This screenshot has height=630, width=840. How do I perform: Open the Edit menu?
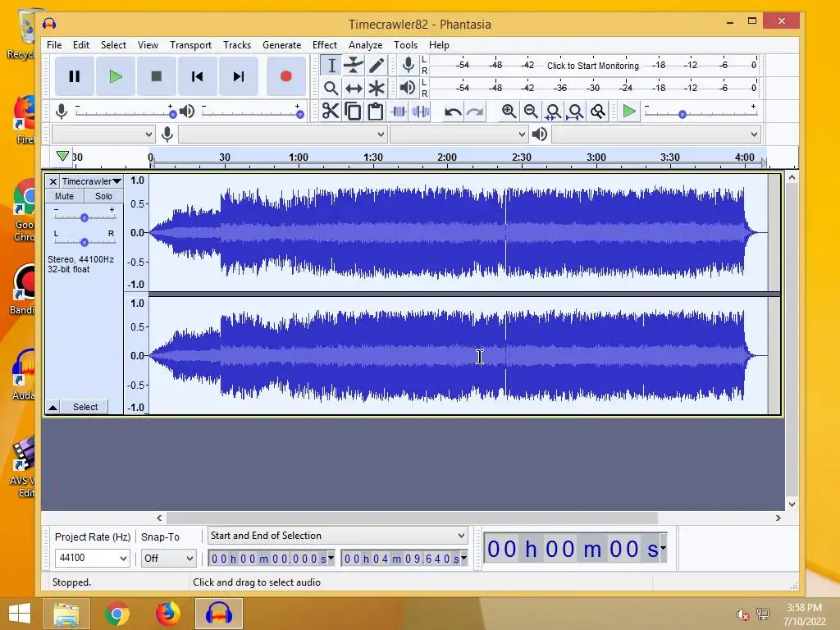coord(81,45)
